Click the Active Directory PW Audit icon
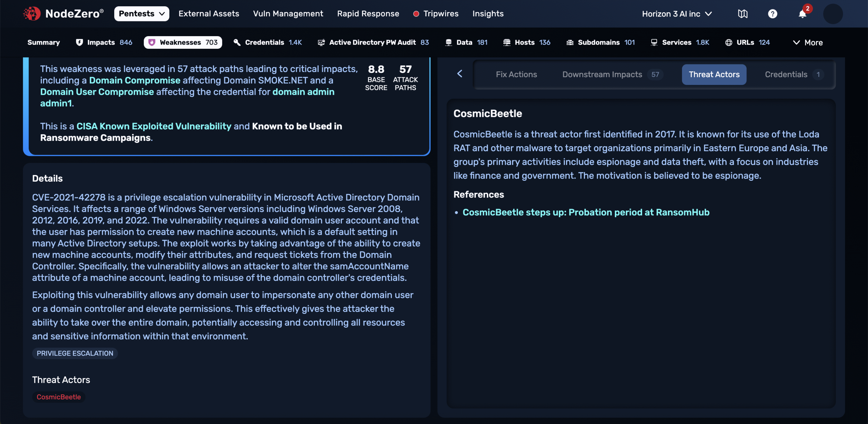Image resolution: width=868 pixels, height=424 pixels. point(321,42)
